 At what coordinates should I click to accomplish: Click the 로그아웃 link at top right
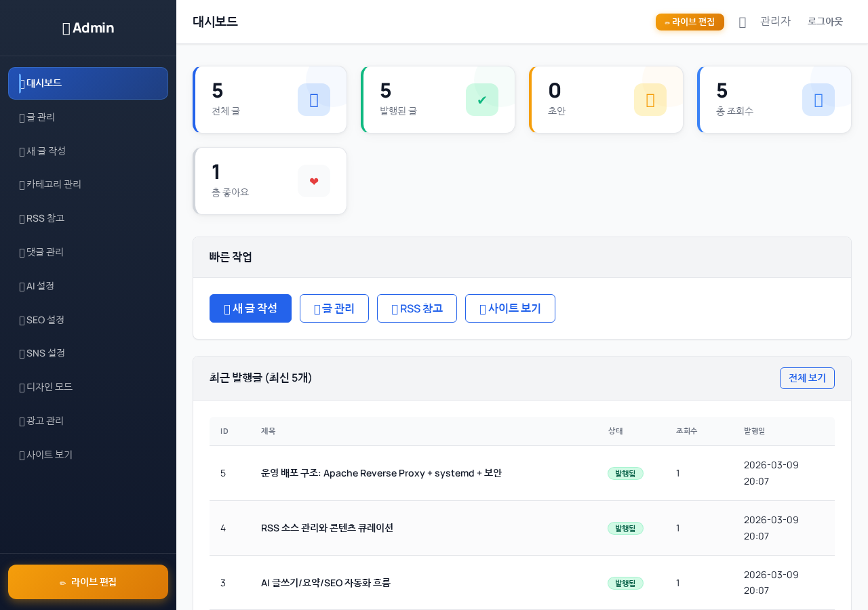pyautogui.click(x=825, y=21)
